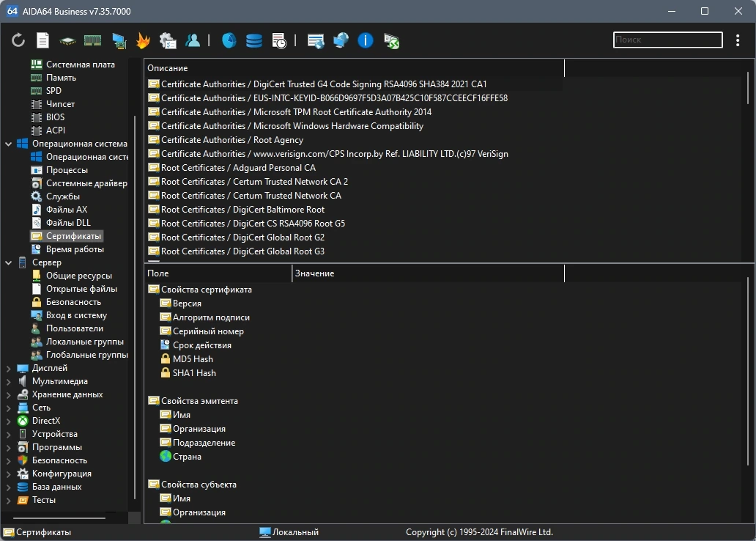Collapse the Операционная система parent node

pos(8,144)
